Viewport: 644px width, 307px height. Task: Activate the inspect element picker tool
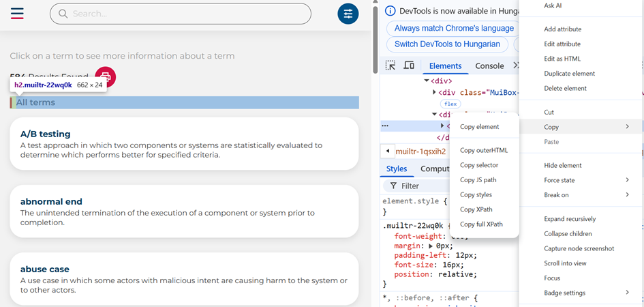pos(390,65)
